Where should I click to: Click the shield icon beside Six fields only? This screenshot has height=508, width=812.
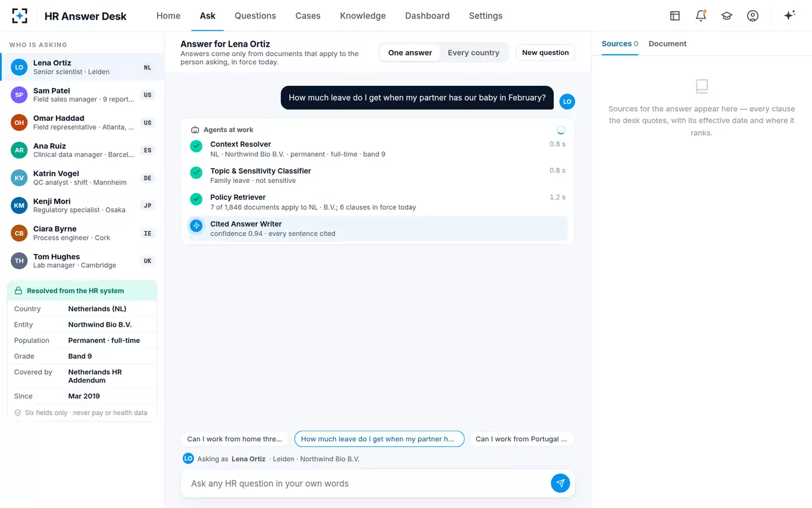[17, 413]
